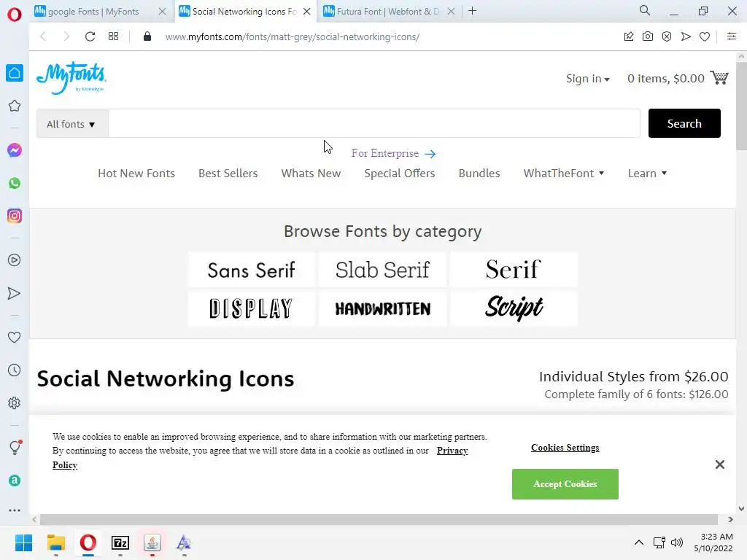
Task: Select the Social Networking Icons tab
Action: (x=244, y=12)
